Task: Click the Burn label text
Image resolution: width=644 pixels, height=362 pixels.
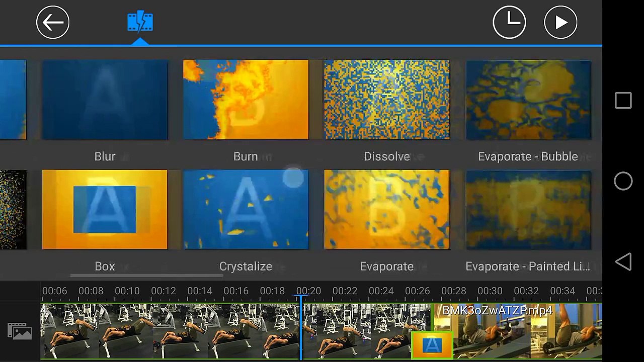Action: point(246,156)
